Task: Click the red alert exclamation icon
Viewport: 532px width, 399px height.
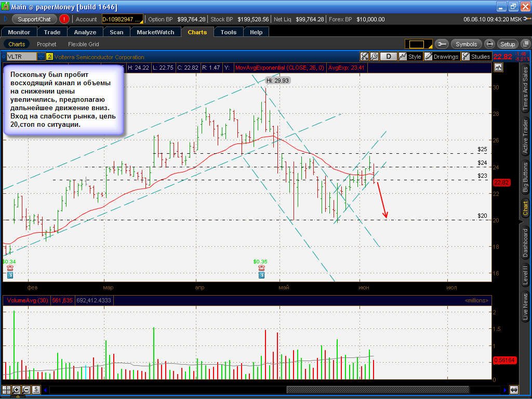Action: tap(64, 19)
